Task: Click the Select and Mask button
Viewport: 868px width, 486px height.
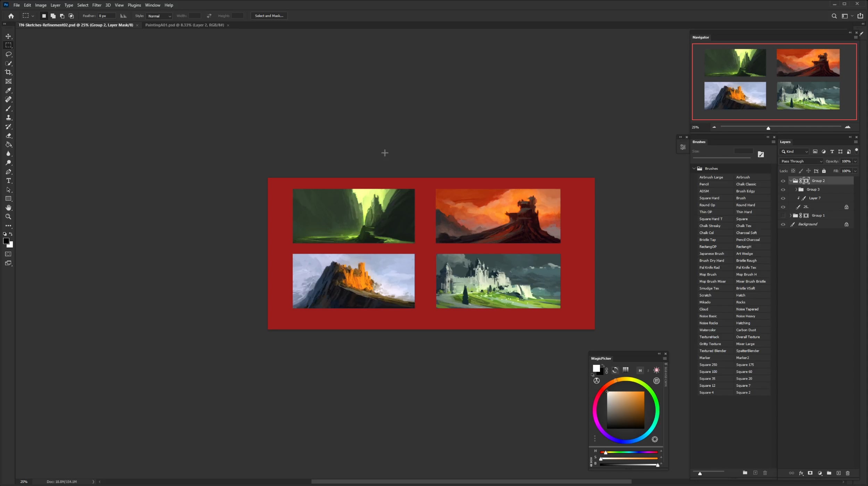Action: click(x=269, y=16)
